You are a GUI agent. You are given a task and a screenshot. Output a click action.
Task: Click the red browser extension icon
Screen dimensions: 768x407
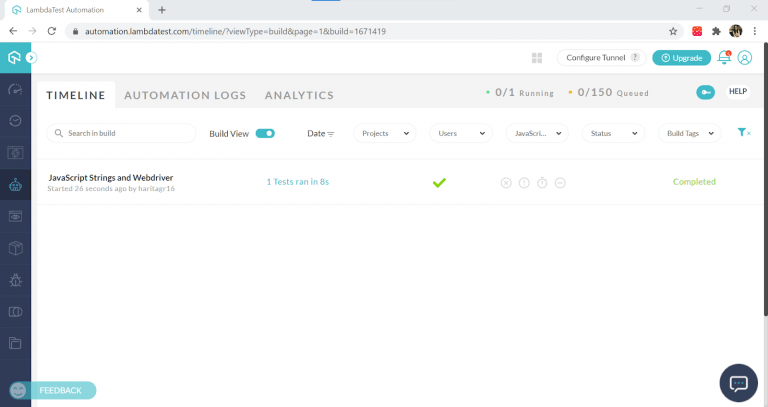(697, 31)
